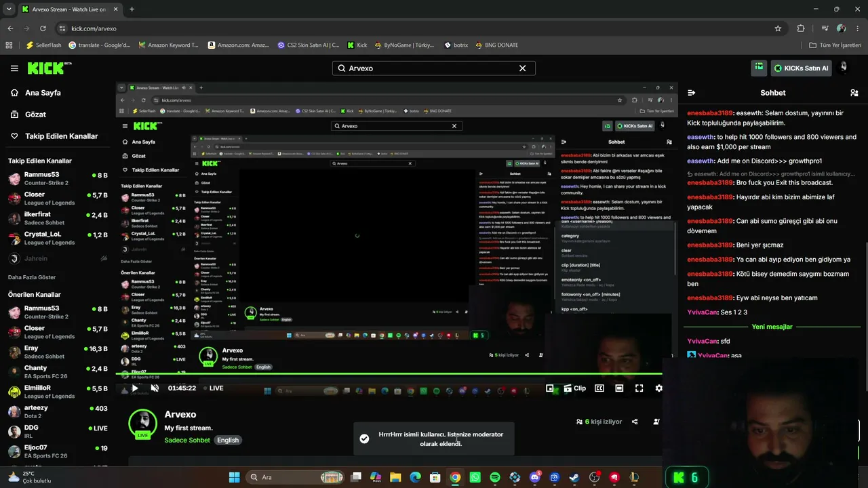Open ilkerfirat channel in the sidebar

pyautogui.click(x=58, y=218)
